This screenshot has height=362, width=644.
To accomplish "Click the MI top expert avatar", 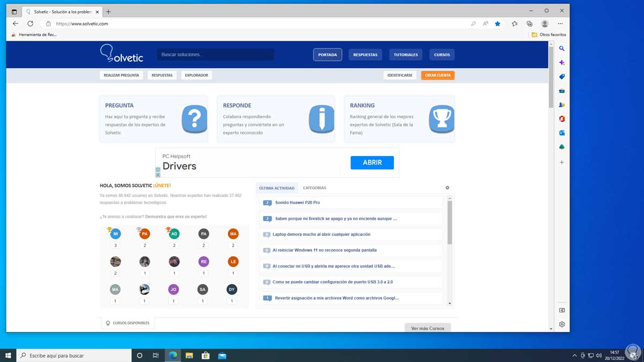I will click(x=115, y=234).
